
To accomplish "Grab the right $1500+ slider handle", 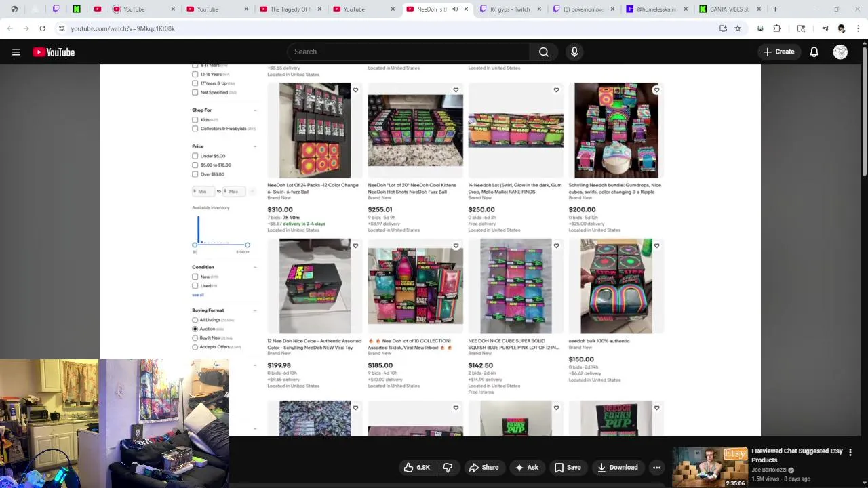I will click(x=248, y=245).
